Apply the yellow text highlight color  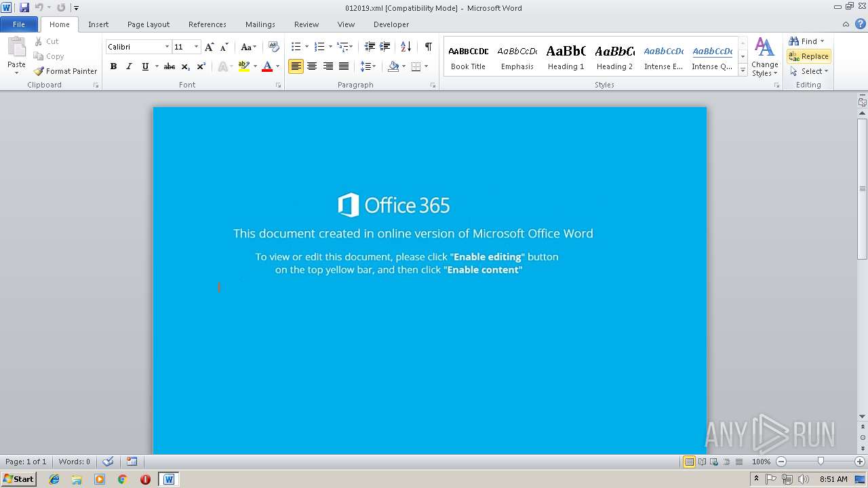tap(244, 66)
